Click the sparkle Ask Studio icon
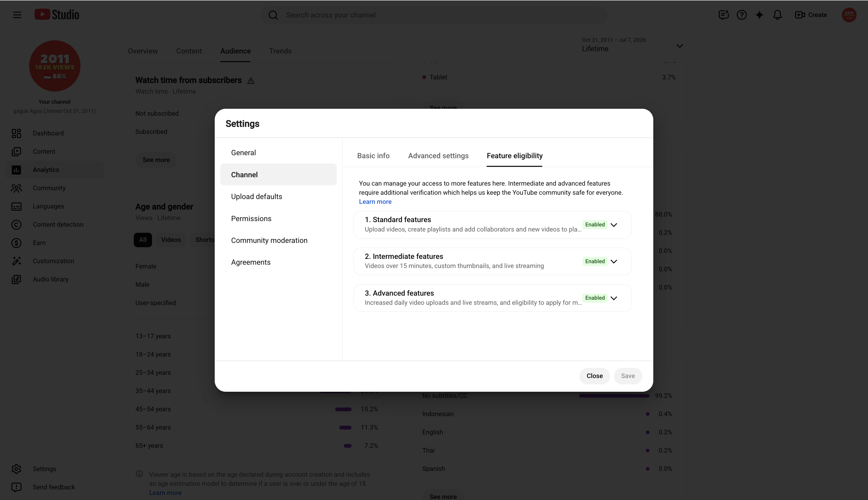 click(x=759, y=15)
